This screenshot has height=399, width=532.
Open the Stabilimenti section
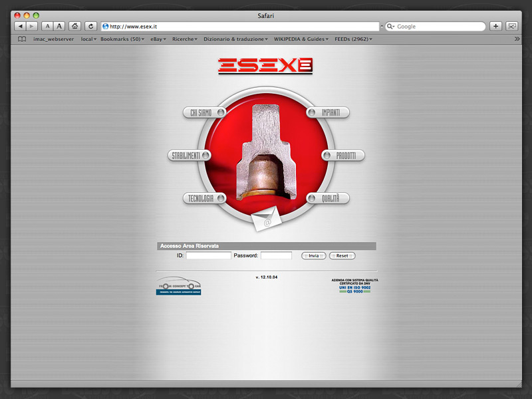pos(190,156)
